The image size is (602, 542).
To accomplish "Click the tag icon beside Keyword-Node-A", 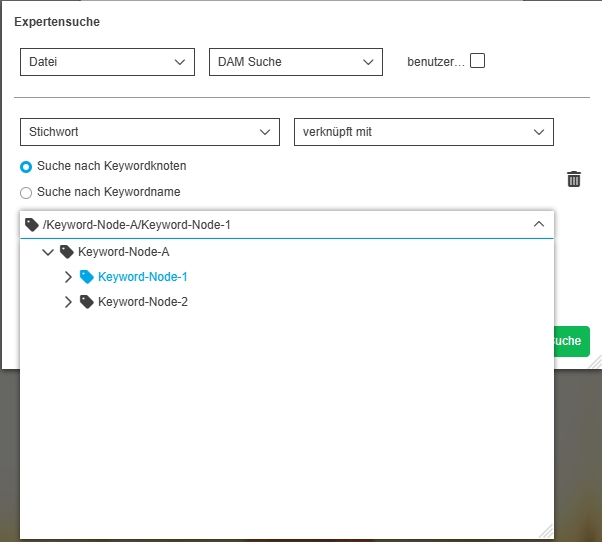I will (67, 252).
